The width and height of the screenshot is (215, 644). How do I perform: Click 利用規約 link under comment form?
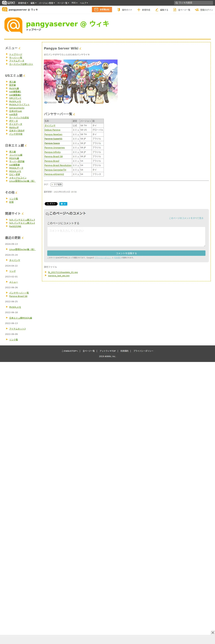pos(117,258)
